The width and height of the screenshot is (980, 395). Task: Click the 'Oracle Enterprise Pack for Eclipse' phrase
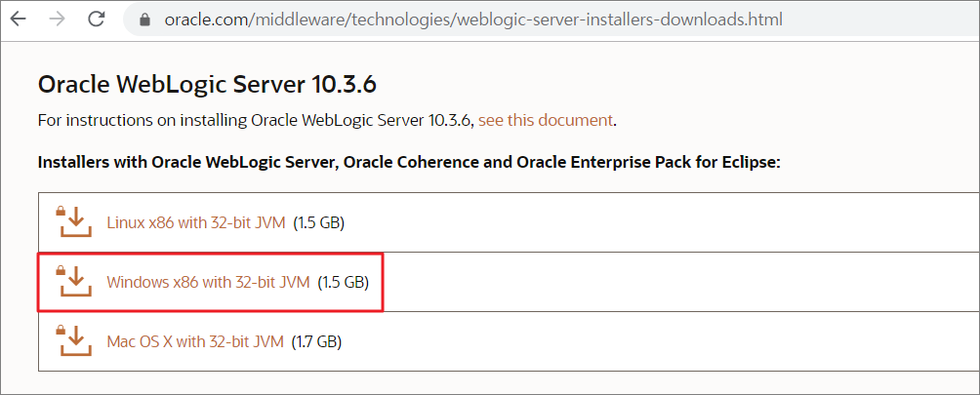[x=649, y=163]
